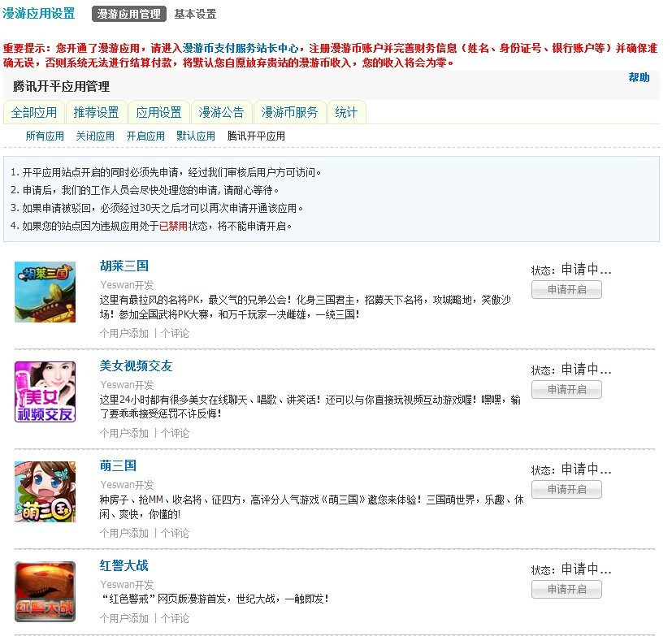The width and height of the screenshot is (672, 636).
Task: View 个评论 under 胡莱三国
Action: coord(175,333)
